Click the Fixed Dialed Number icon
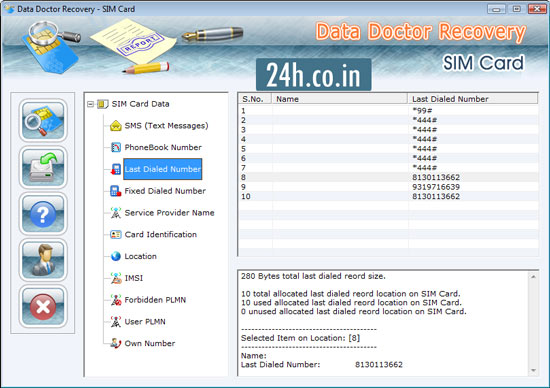Viewport: 550px width, 388px height. point(116,191)
